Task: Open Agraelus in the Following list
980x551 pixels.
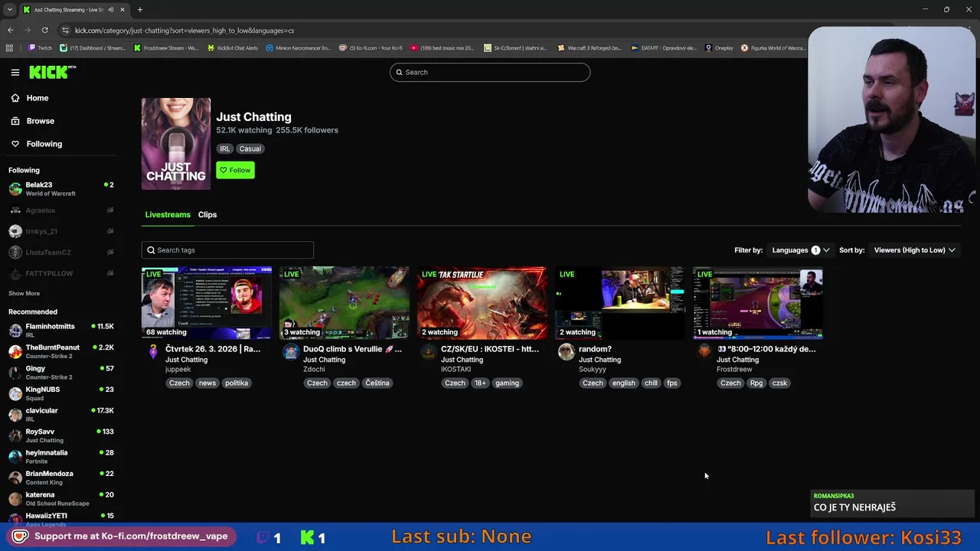Action: click(x=61, y=210)
